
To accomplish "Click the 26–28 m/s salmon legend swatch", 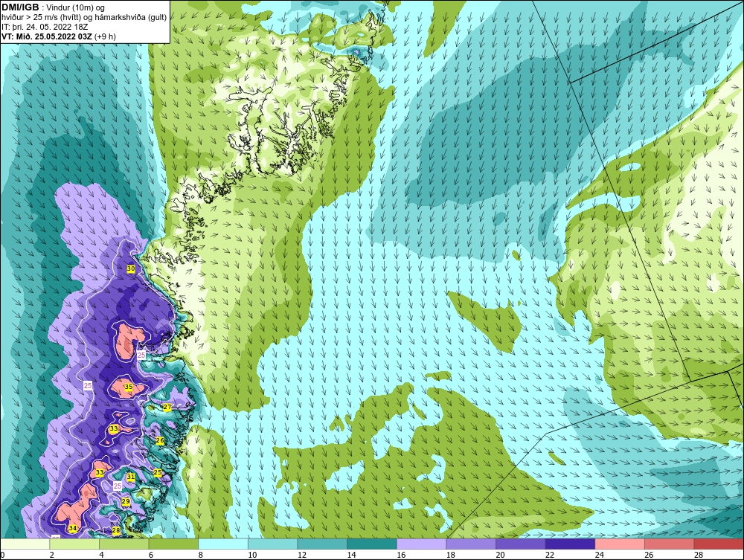I will point(669,544).
